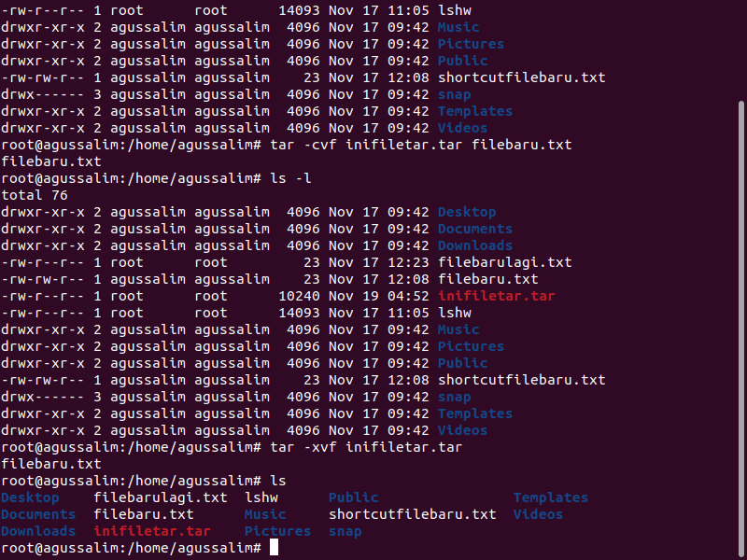Click the snap directory in the bottom ls output

click(345, 531)
